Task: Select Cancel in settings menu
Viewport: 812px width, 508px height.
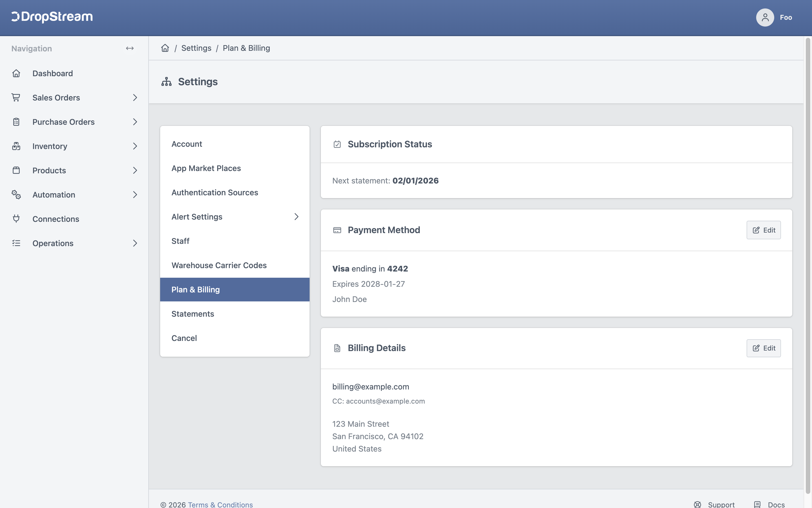Action: [235, 338]
